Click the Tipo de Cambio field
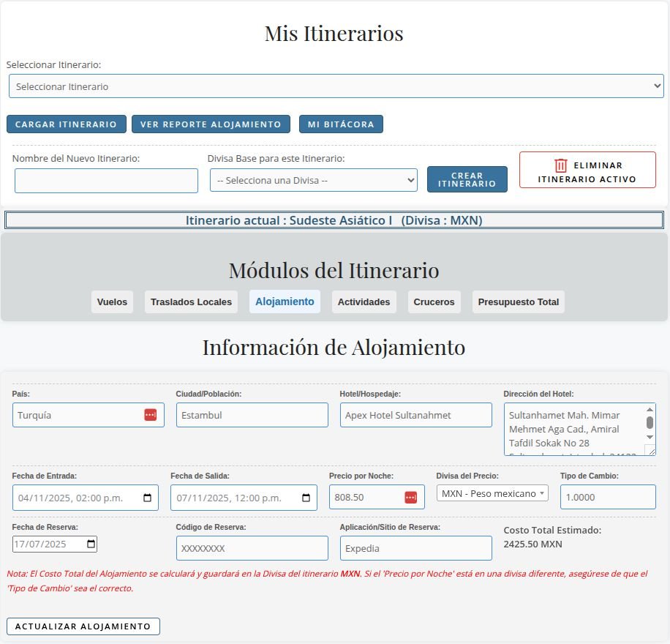Image resolution: width=670 pixels, height=644 pixels. [x=608, y=497]
